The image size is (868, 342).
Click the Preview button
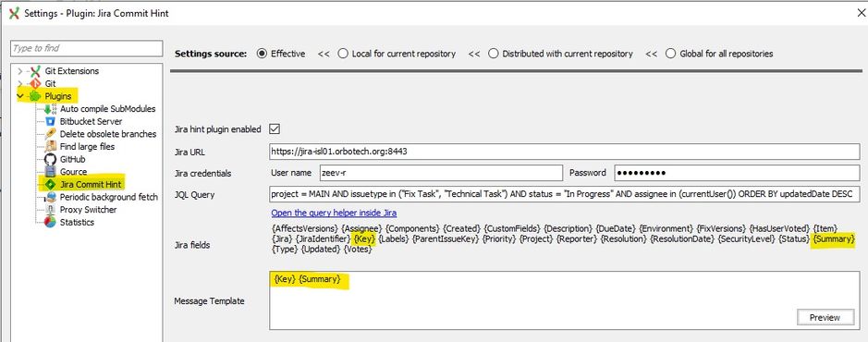coord(825,317)
